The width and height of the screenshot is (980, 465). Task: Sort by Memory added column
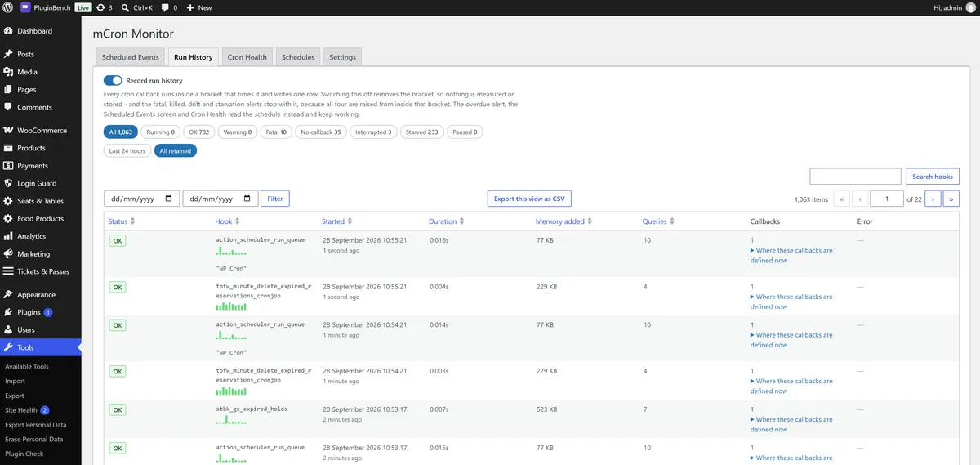564,221
